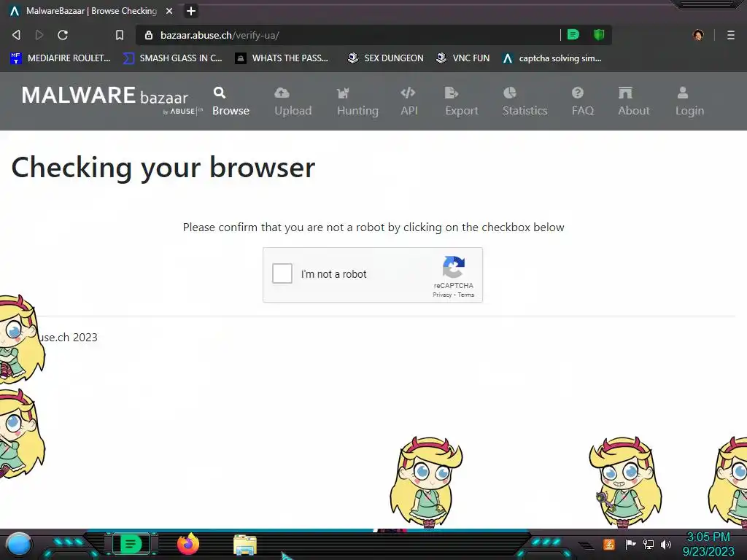The image size is (747, 560).
Task: Click the MALWARE bazaar logo
Action: [x=112, y=101]
